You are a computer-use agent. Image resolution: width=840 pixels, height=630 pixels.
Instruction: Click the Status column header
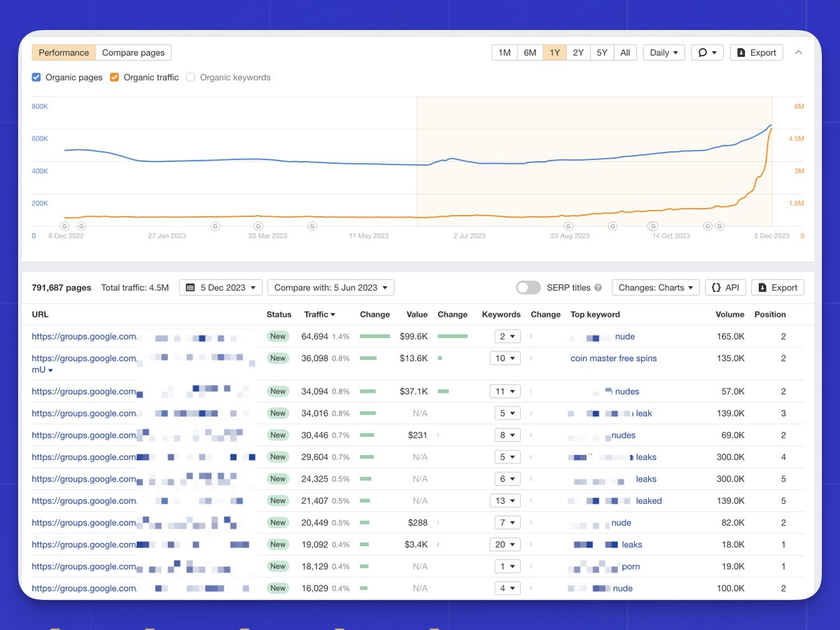coord(279,314)
